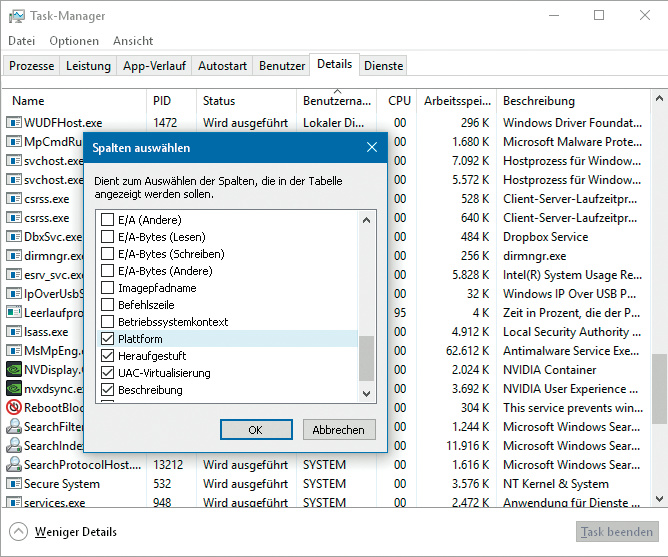Screen dimensions: 668x557
Task: Enable the Befehlszeile column checkbox
Action: [x=108, y=305]
